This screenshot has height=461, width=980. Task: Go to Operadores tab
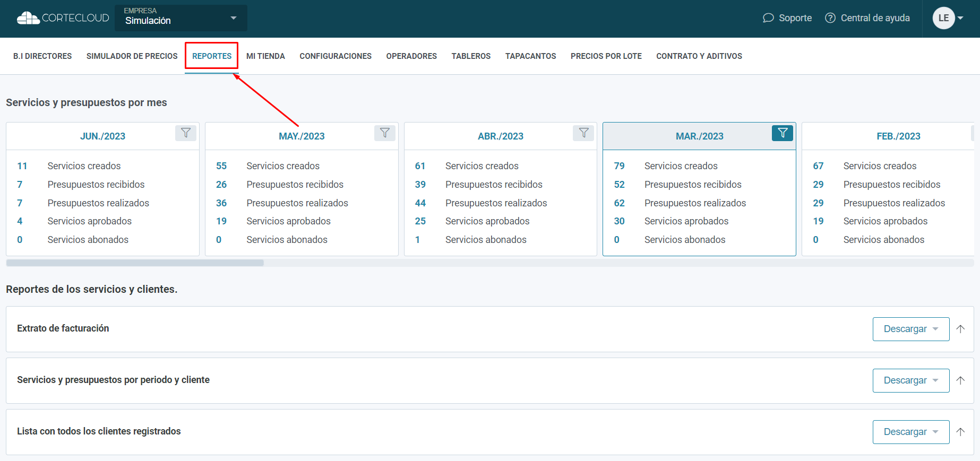(x=411, y=56)
